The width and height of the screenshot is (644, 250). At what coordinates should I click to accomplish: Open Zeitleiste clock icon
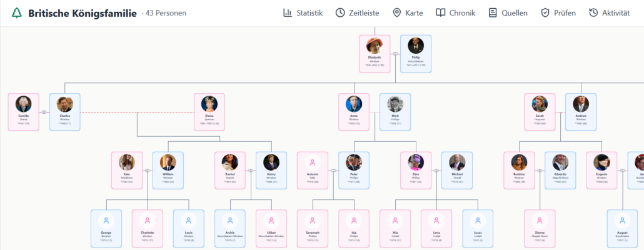(x=340, y=12)
